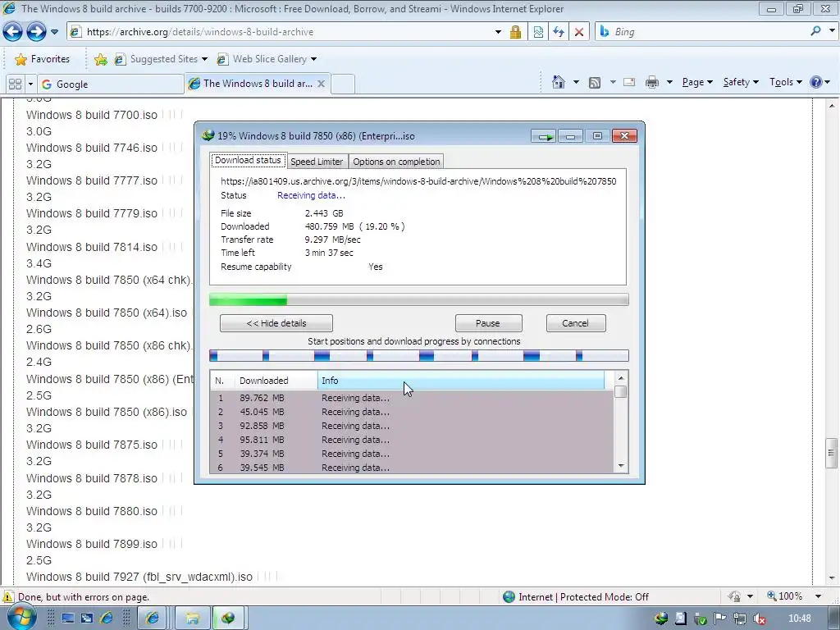Click the page error warning icon in status bar
This screenshot has height=630, width=840.
point(7,597)
